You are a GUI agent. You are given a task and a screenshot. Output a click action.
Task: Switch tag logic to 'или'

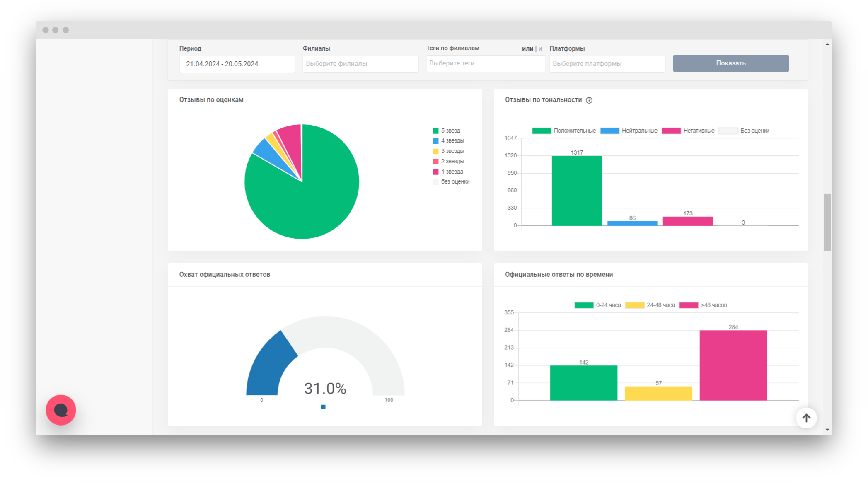(x=527, y=49)
